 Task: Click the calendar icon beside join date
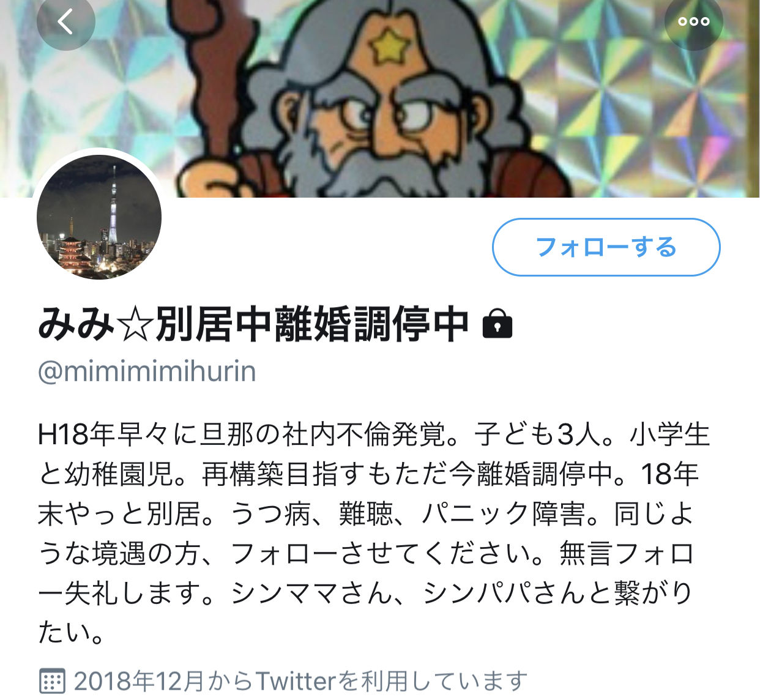(51, 680)
